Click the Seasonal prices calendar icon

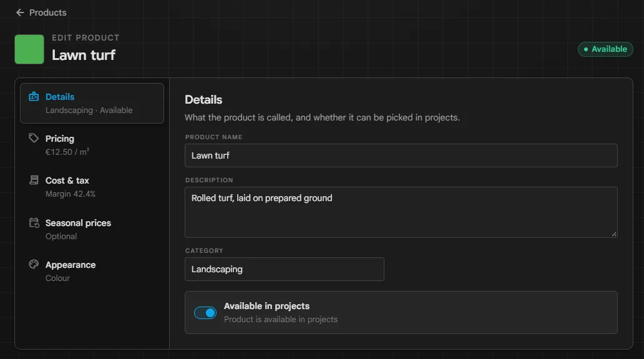[34, 223]
